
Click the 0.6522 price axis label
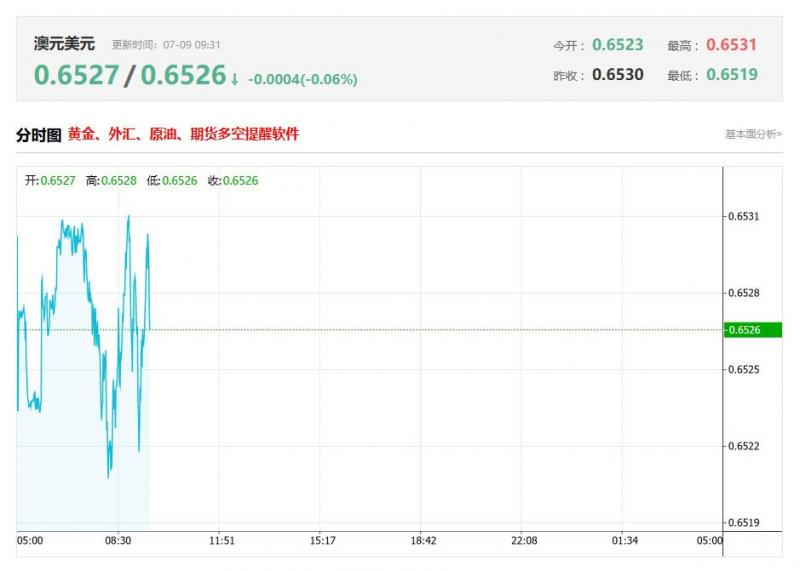743,446
